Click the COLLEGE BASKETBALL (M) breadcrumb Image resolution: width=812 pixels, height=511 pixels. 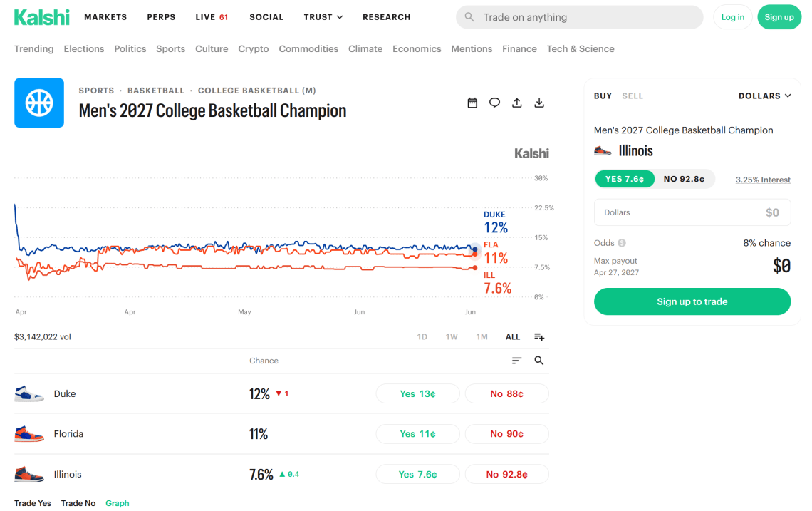(257, 91)
